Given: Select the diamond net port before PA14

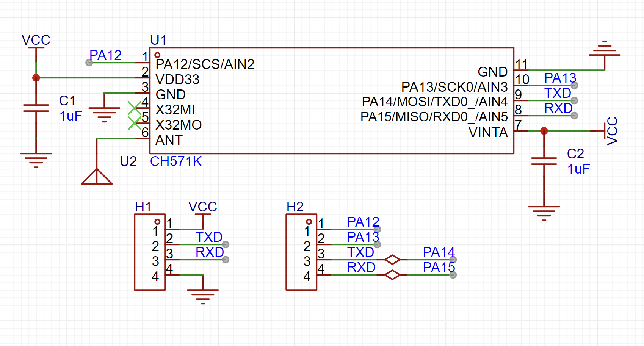Looking at the screenshot, I should tap(392, 260).
